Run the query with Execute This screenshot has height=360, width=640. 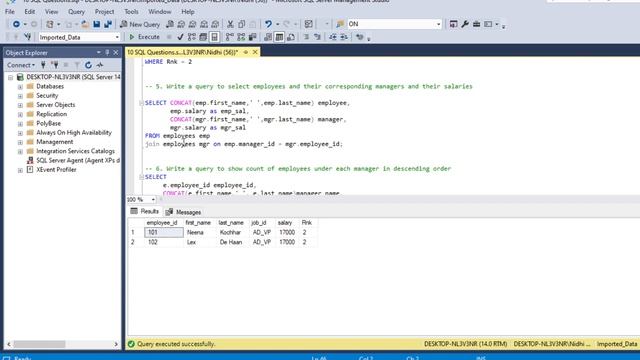click(144, 37)
